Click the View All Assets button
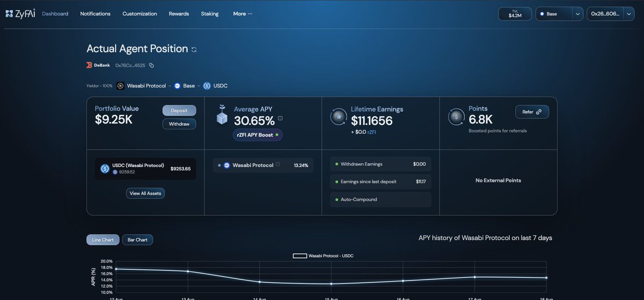This screenshot has width=644, height=300. pos(145,193)
